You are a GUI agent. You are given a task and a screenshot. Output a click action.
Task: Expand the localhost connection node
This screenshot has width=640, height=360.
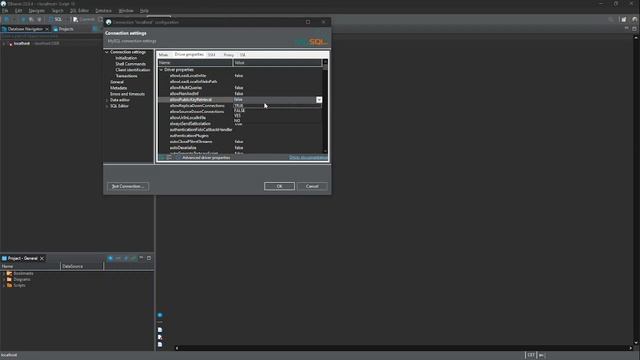click(x=4, y=43)
